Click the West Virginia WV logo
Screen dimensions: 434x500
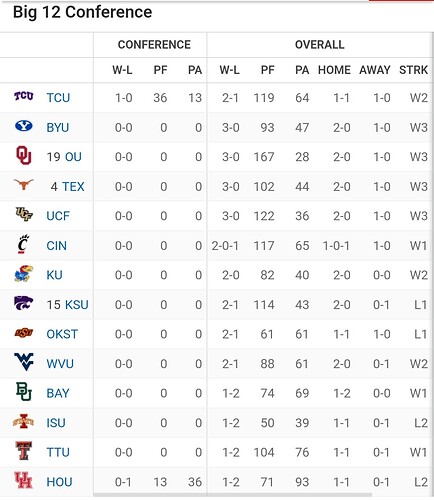click(24, 362)
